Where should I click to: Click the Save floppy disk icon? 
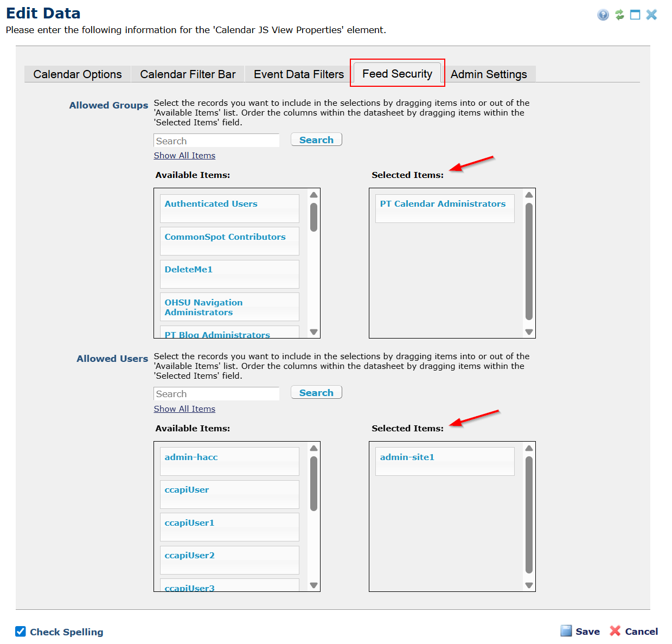(x=566, y=630)
